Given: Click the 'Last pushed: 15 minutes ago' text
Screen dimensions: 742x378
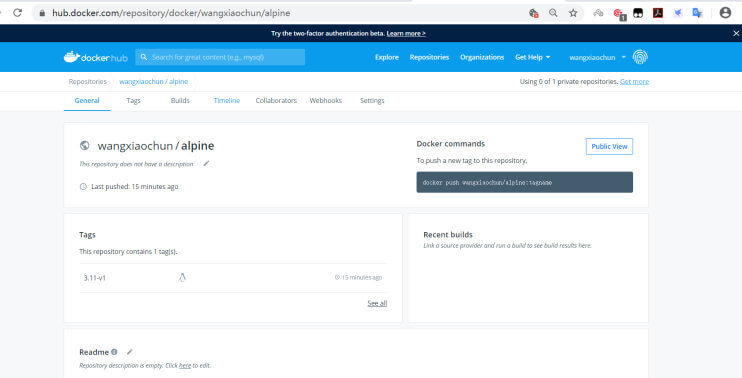Looking at the screenshot, I should click(135, 186).
